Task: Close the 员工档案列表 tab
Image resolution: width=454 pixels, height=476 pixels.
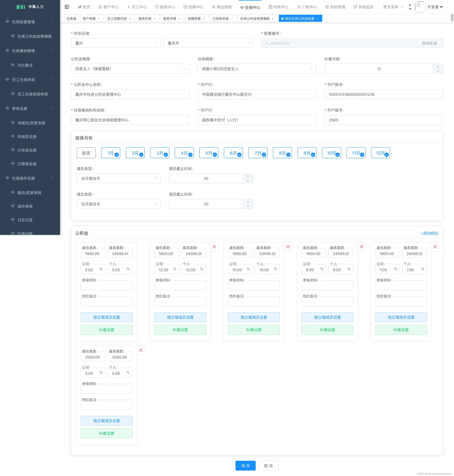Action: [130, 19]
